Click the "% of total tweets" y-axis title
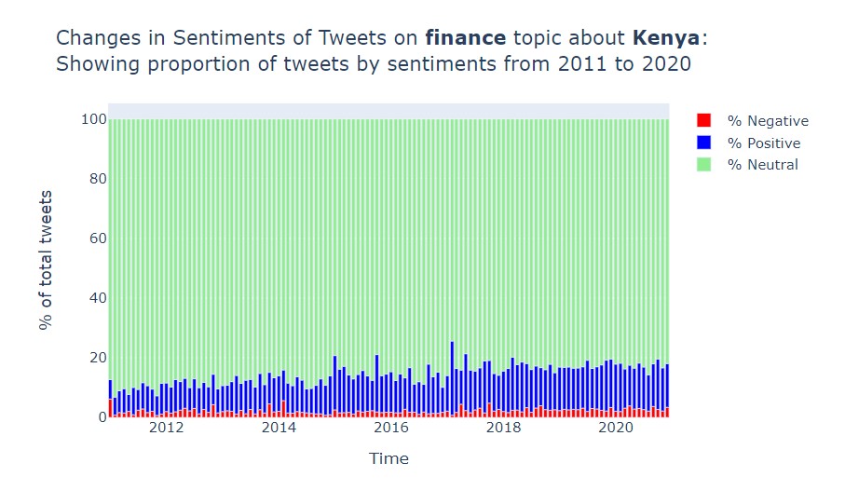The width and height of the screenshot is (845, 504). (x=46, y=260)
